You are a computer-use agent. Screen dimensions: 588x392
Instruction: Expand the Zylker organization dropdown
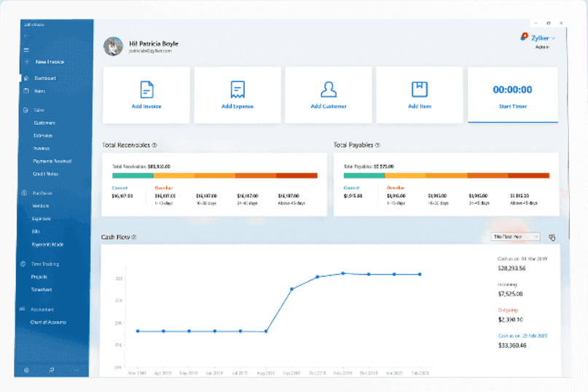[543, 38]
